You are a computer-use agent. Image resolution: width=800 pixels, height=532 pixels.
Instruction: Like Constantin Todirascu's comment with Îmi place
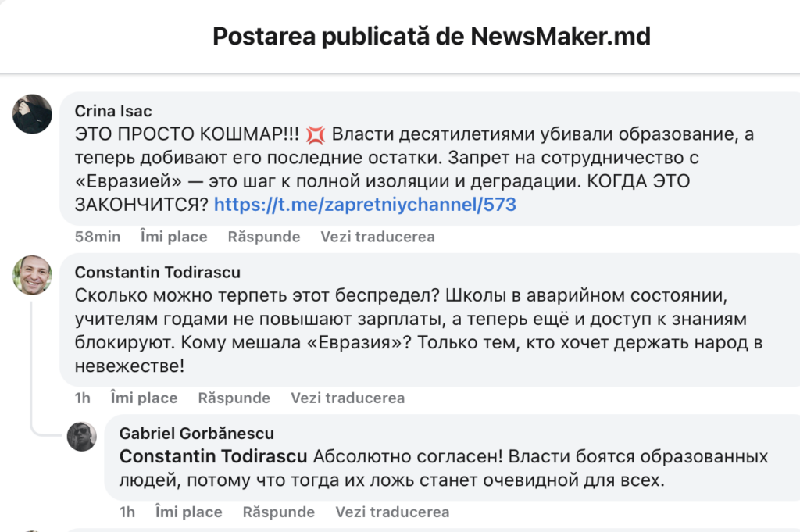145,398
